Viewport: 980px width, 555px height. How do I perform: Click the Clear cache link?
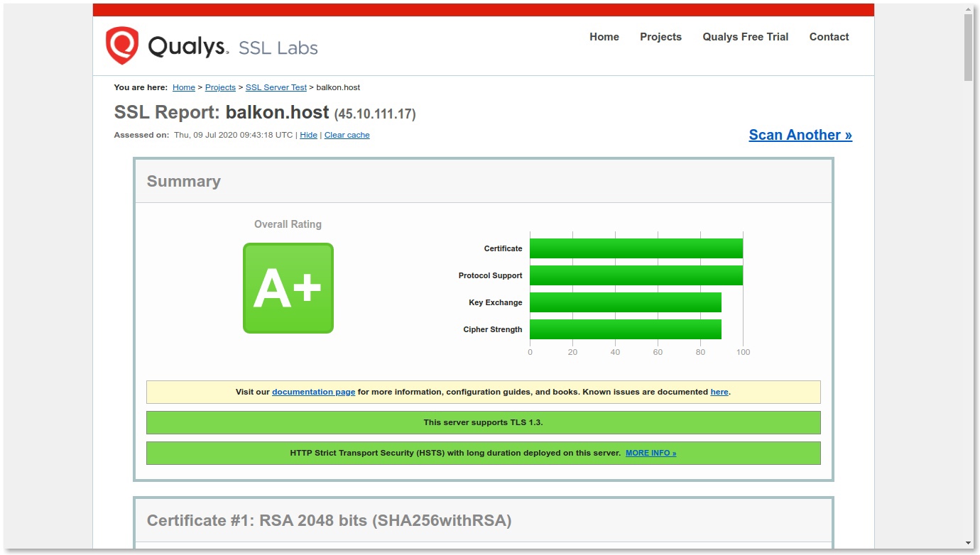[x=347, y=135]
